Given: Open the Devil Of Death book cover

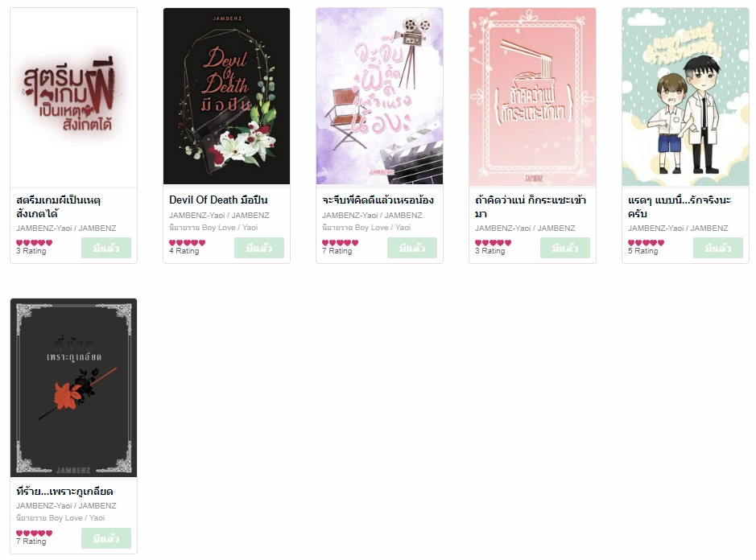Looking at the screenshot, I should click(x=226, y=96).
